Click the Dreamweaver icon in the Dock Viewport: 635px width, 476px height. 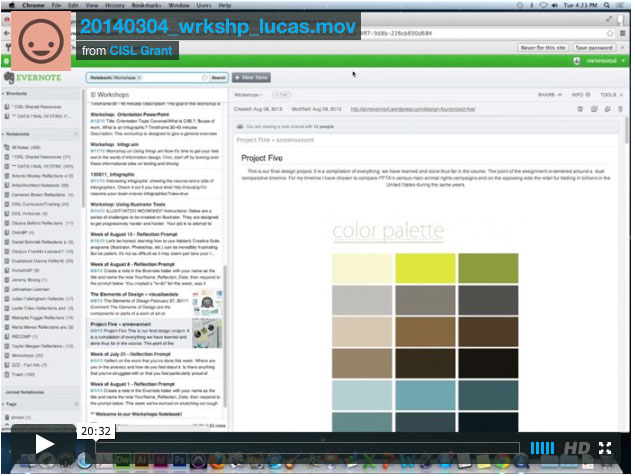coord(122,461)
